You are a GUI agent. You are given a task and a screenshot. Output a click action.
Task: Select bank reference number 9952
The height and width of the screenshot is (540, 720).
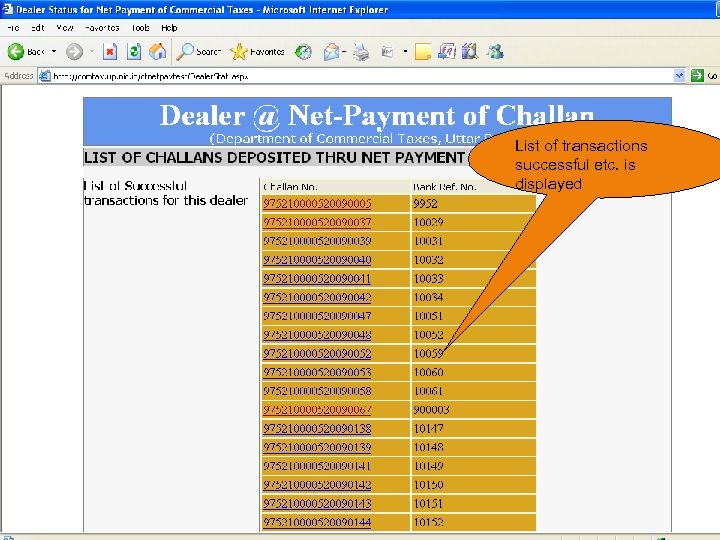[x=425, y=203]
